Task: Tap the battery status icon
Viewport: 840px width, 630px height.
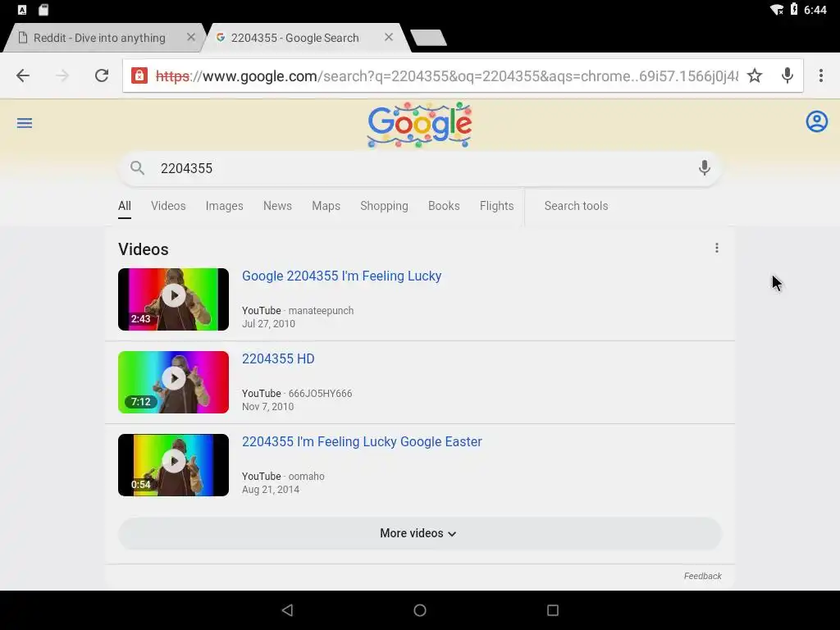Action: point(794,9)
